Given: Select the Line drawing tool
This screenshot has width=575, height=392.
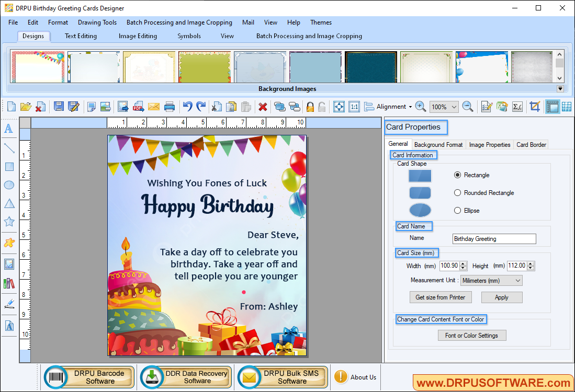Looking at the screenshot, I should pos(8,148).
